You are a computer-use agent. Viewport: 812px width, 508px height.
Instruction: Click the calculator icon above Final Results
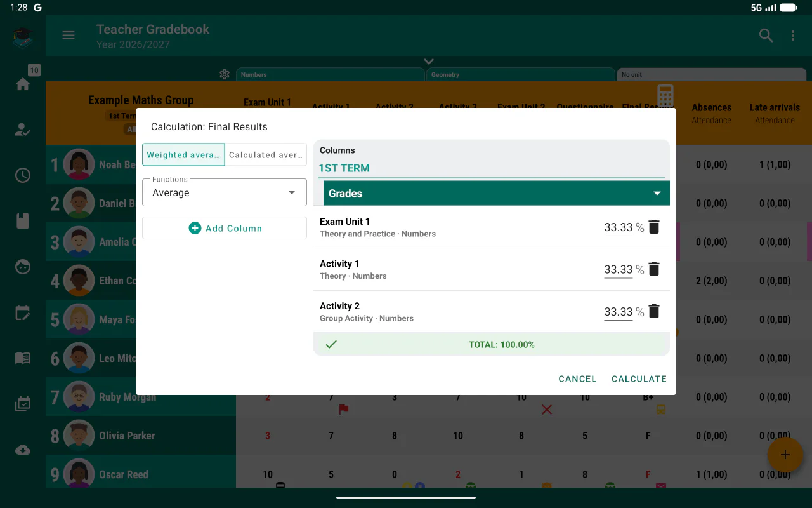click(665, 96)
